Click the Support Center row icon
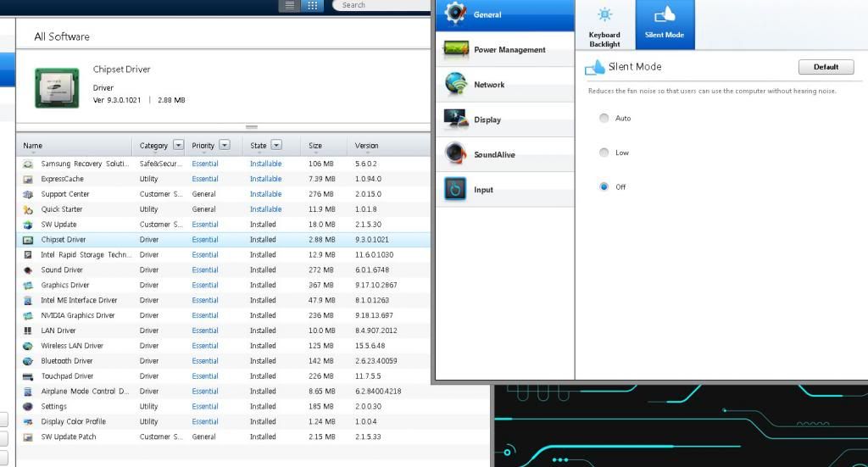Image resolution: width=868 pixels, height=467 pixels. [28, 194]
